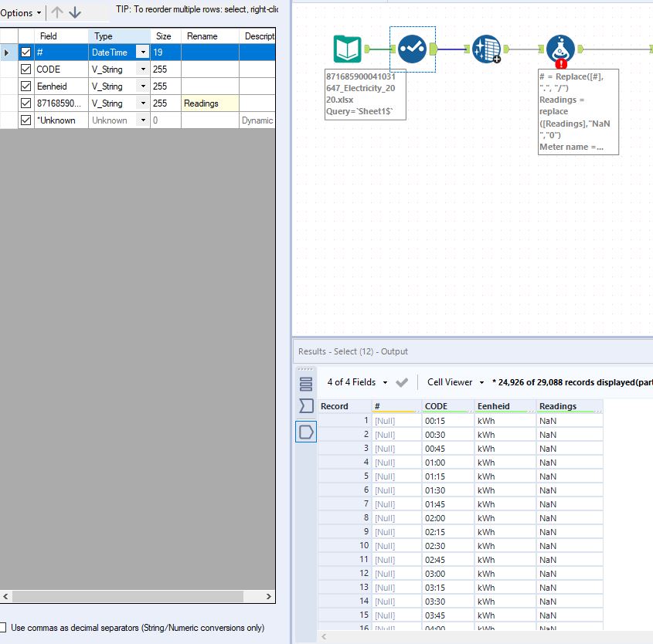Click the move field down arrow
The image size is (653, 644).
(74, 12)
